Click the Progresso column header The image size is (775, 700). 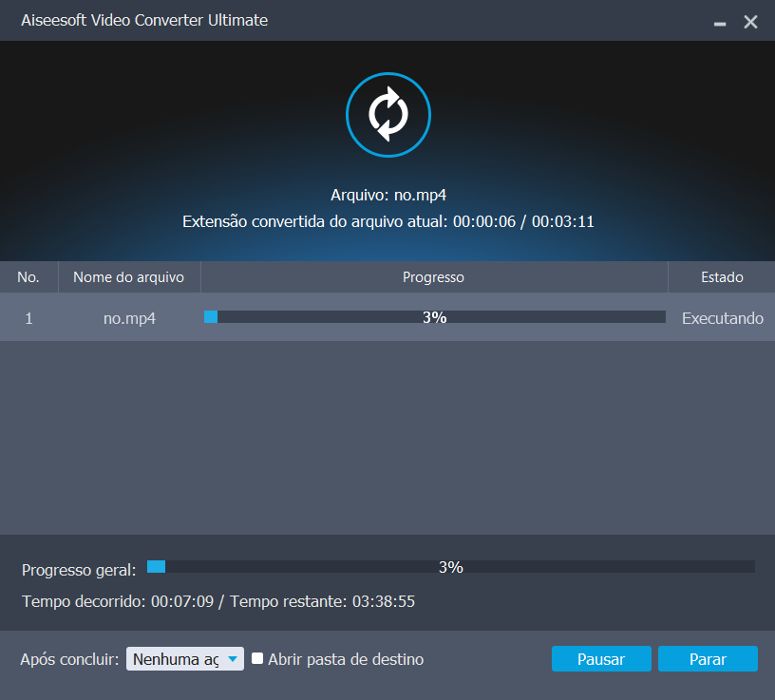[433, 276]
